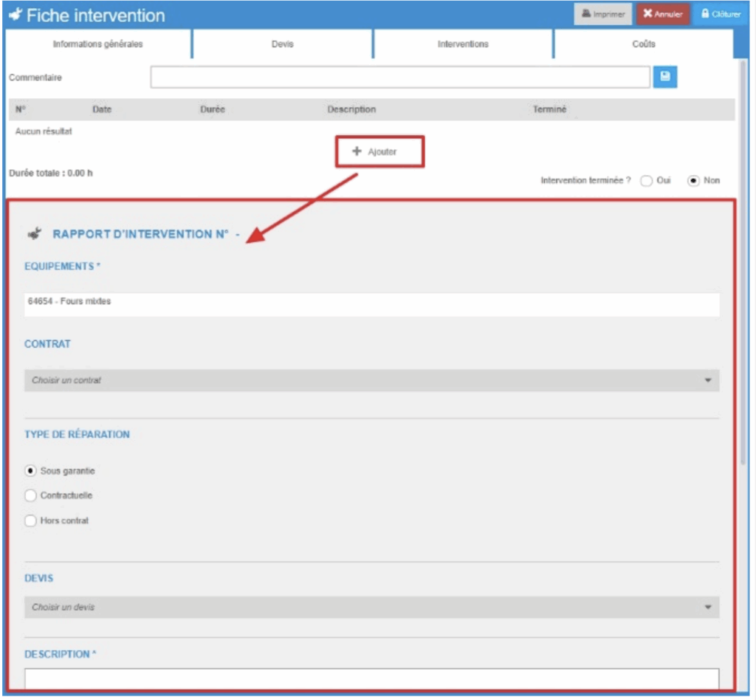
Task: Select the Contractuelle repair type
Action: coord(30,495)
